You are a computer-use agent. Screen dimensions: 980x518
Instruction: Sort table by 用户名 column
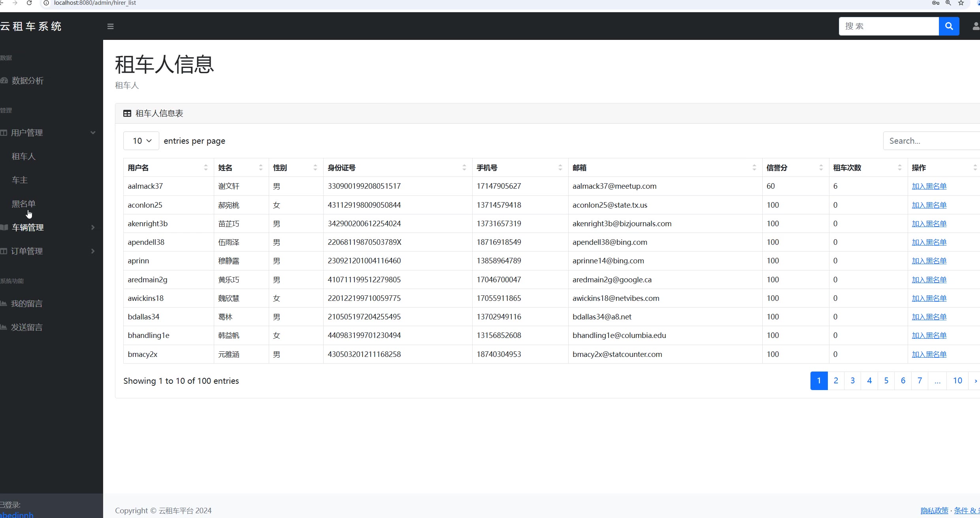click(x=168, y=168)
